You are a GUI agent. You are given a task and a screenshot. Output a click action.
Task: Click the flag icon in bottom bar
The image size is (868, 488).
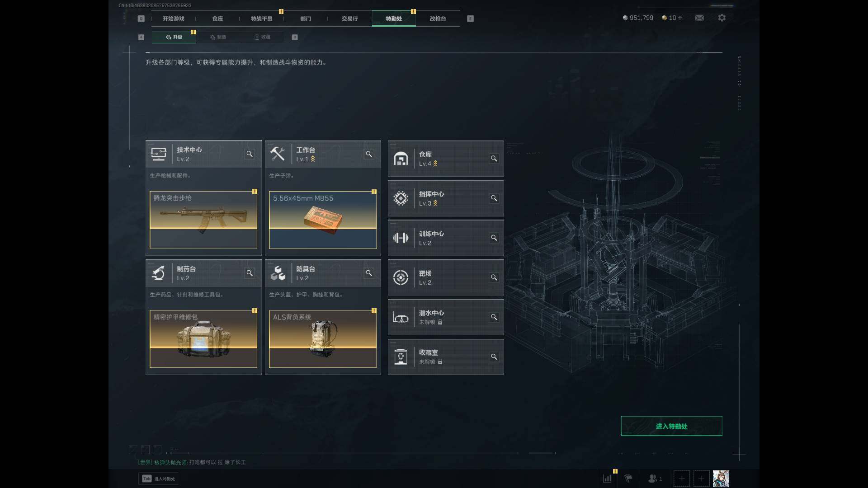pos(628,478)
